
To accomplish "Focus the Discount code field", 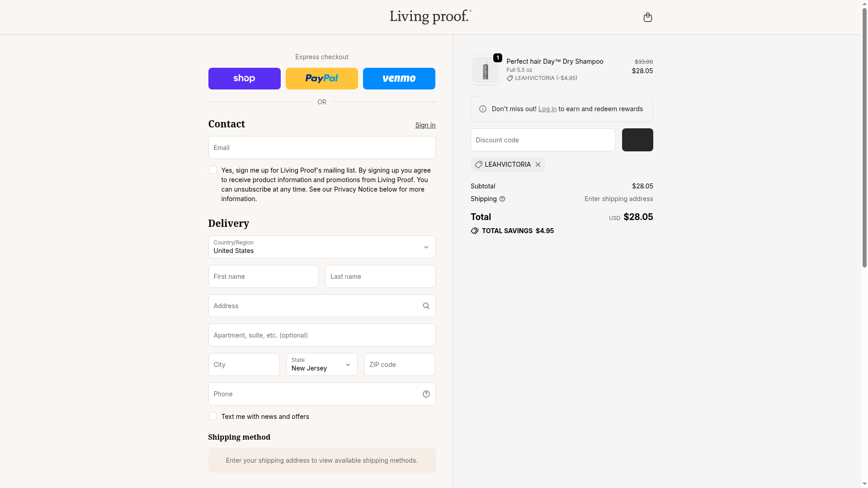I will [x=542, y=140].
